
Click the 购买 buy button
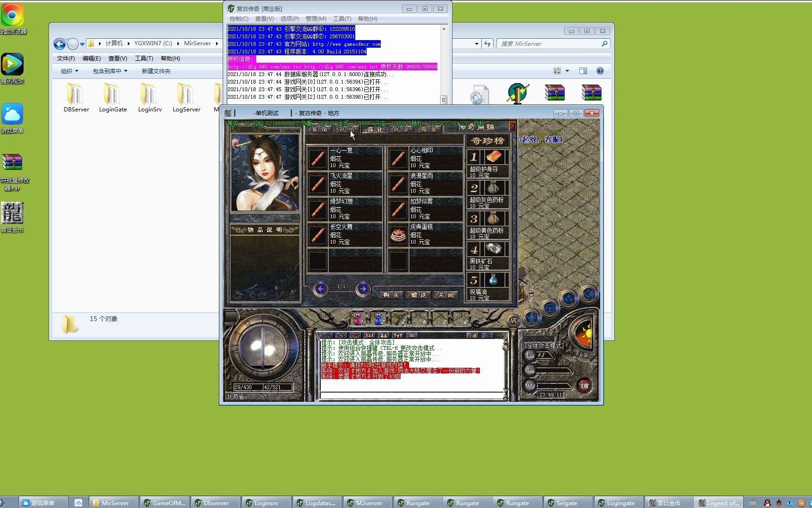(x=391, y=295)
